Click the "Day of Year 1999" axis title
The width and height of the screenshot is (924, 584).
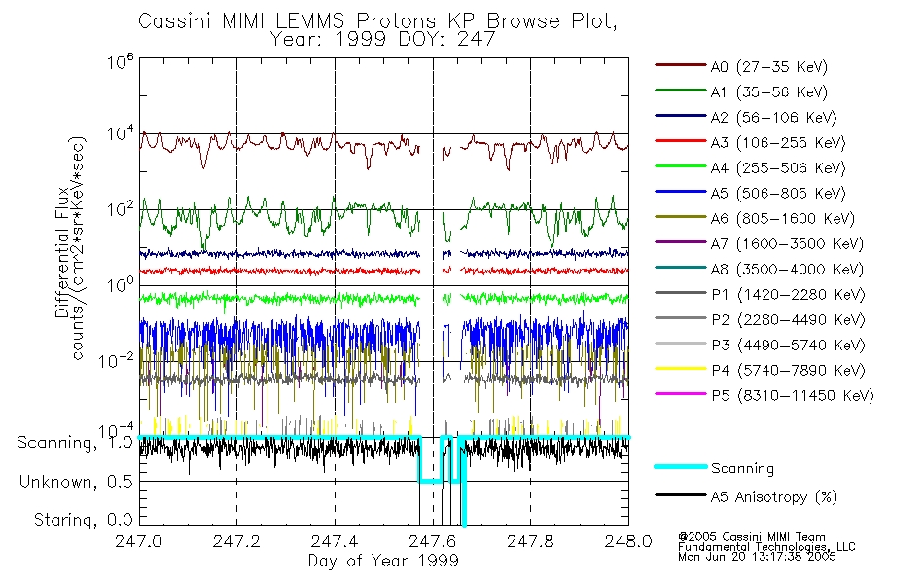click(x=383, y=561)
